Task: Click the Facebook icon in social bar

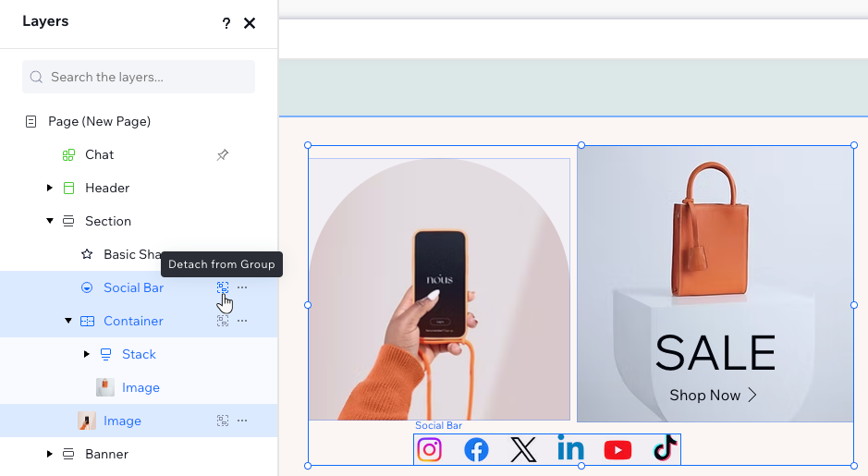Action: [x=477, y=449]
